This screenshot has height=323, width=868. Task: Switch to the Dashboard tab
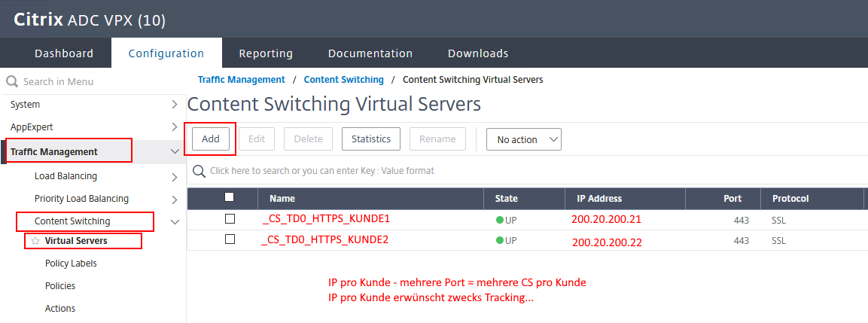click(64, 53)
